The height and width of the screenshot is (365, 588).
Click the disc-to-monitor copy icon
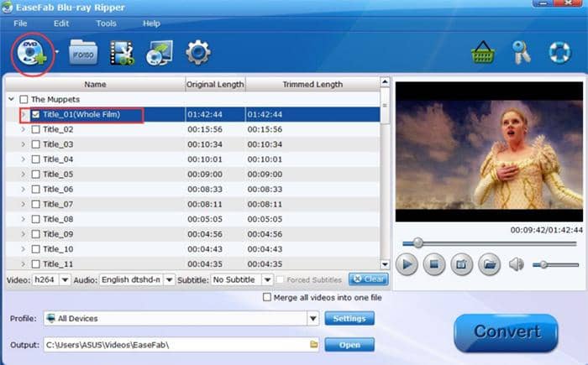[x=160, y=53]
